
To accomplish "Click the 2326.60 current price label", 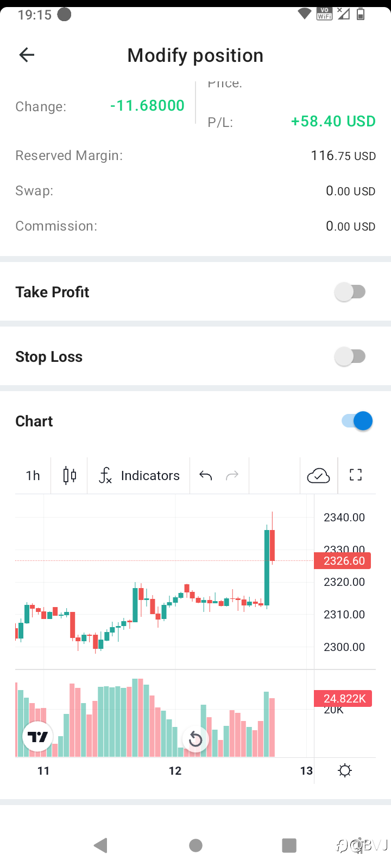I will pyautogui.click(x=343, y=560).
